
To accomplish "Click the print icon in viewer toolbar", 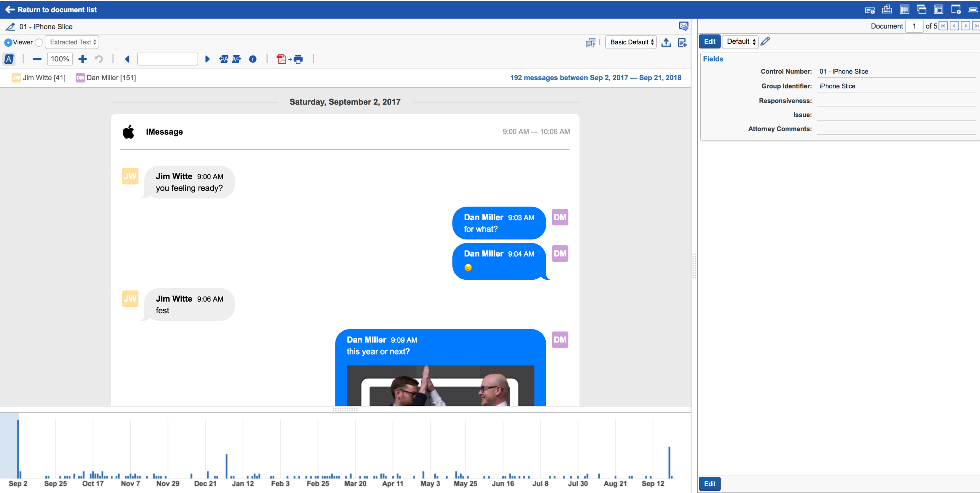I will click(298, 59).
